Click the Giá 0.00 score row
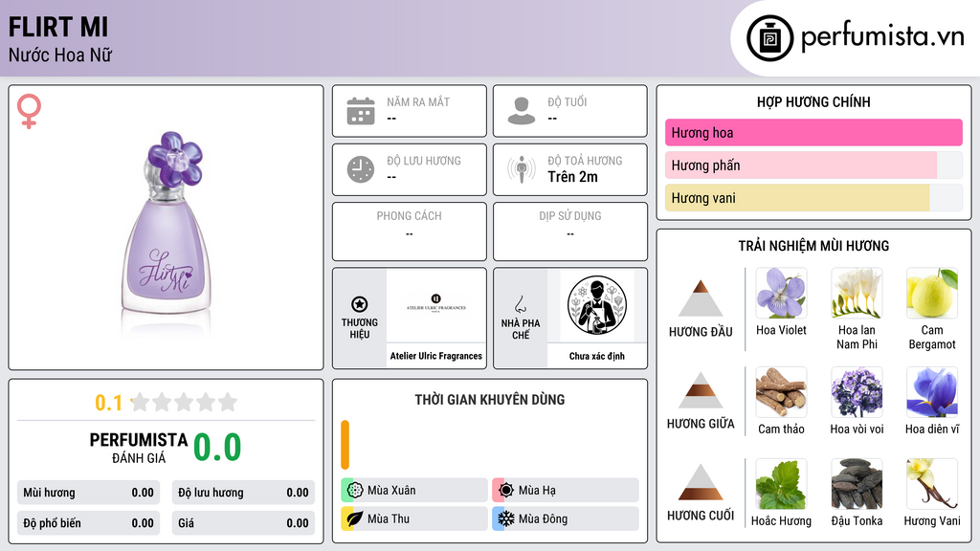This screenshot has height=551, width=980. 243,523
